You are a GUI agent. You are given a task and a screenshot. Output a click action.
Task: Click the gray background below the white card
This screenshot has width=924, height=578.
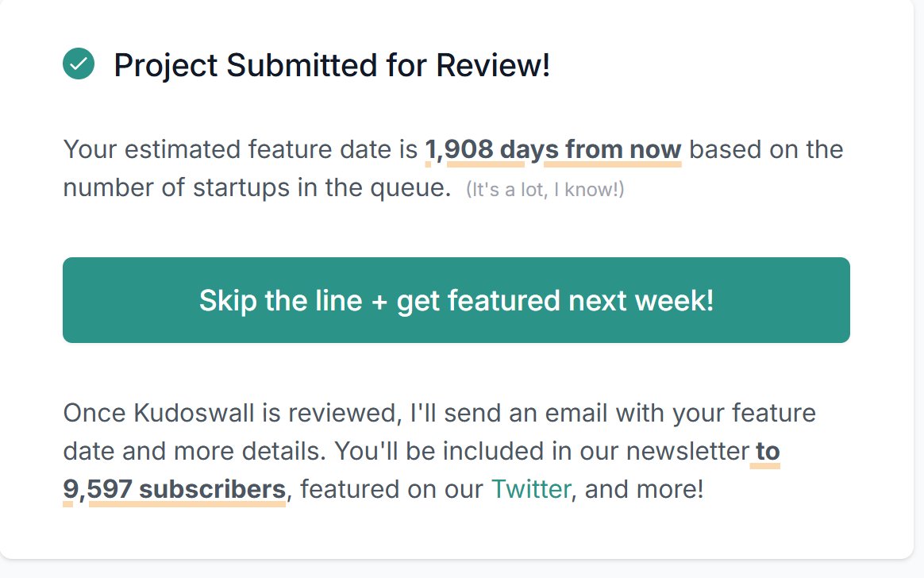[x=462, y=570]
